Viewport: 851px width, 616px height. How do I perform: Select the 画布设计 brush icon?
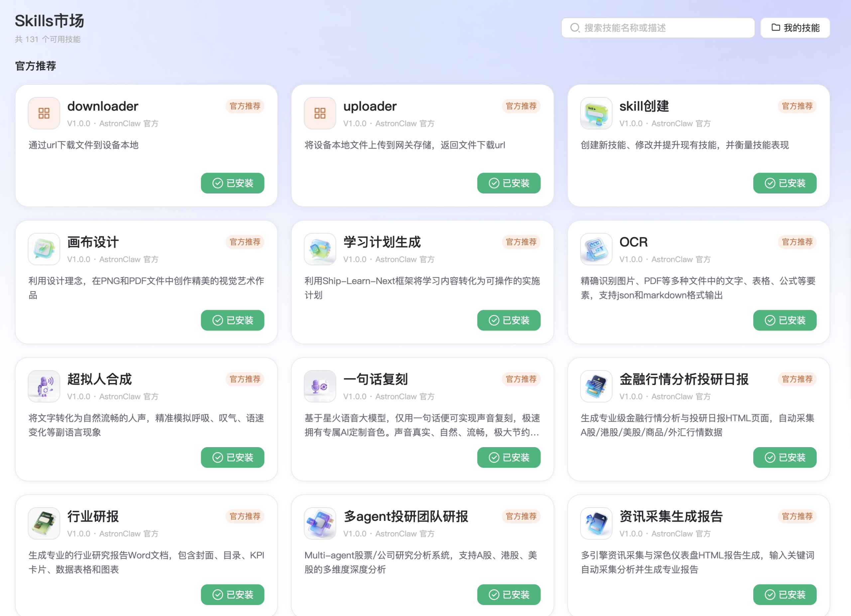(x=44, y=249)
